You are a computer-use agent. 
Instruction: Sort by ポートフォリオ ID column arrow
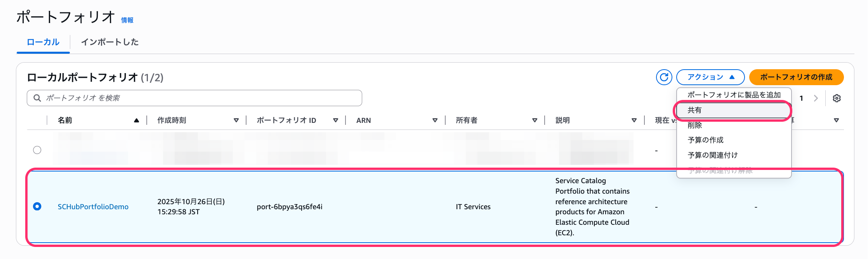tap(335, 121)
